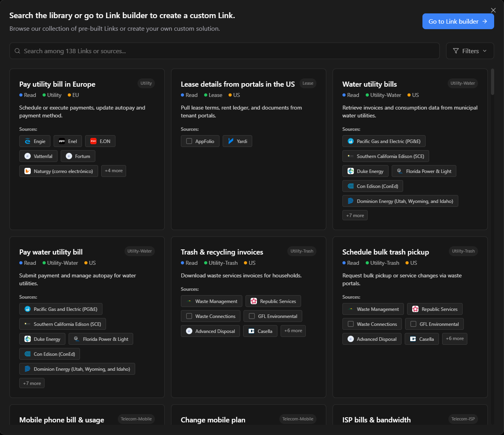Screen dimensions: 504x435
Task: Open Lease details from portals in the US title
Action: [x=238, y=84]
